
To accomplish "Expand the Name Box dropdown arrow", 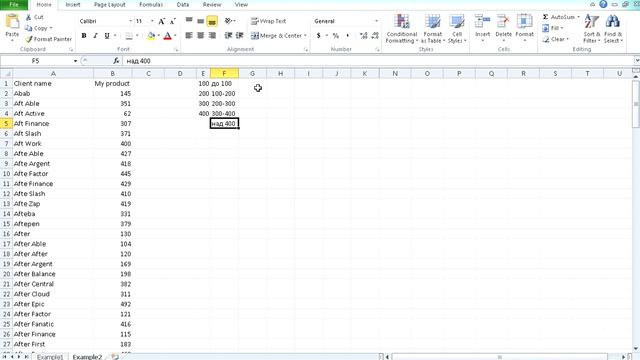I will click(x=75, y=61).
